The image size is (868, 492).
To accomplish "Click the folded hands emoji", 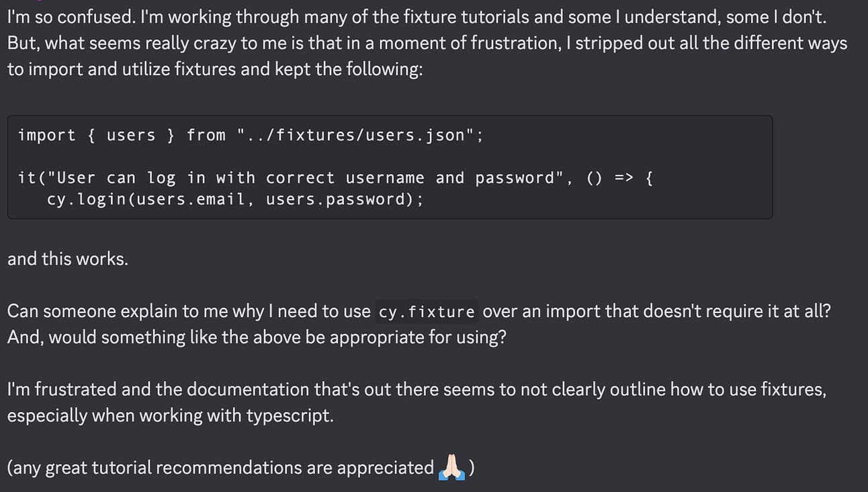I will pyautogui.click(x=452, y=466).
